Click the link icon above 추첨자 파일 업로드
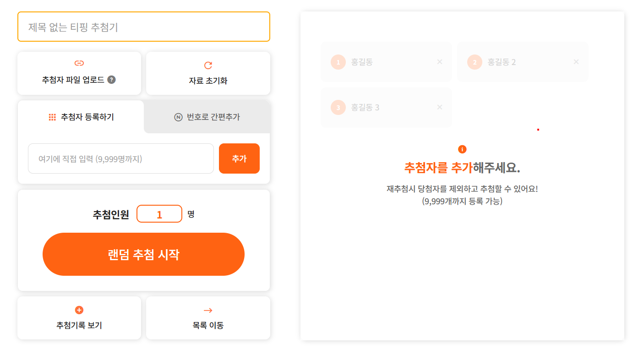The width and height of the screenshot is (644, 355). pyautogui.click(x=79, y=63)
